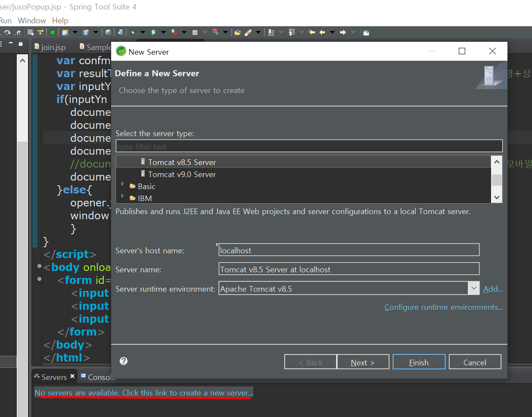Click the white Forward navigation arrow

pyautogui.click(x=343, y=32)
